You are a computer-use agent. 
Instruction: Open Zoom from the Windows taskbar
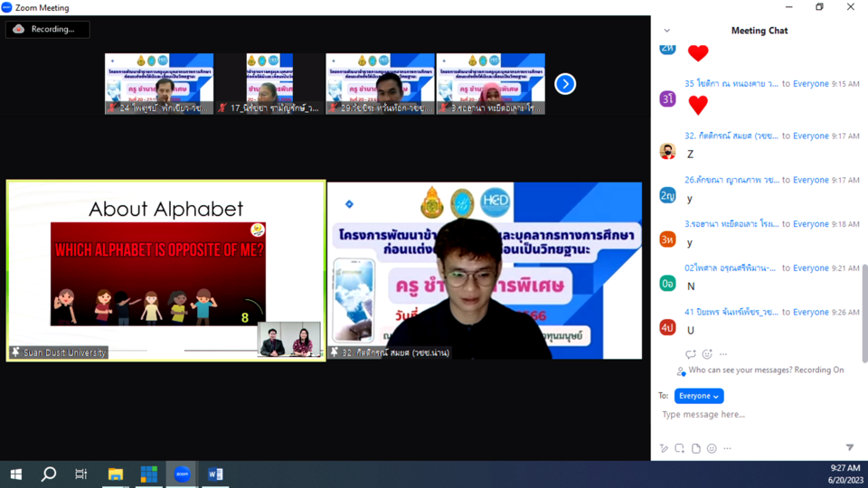pos(182,474)
